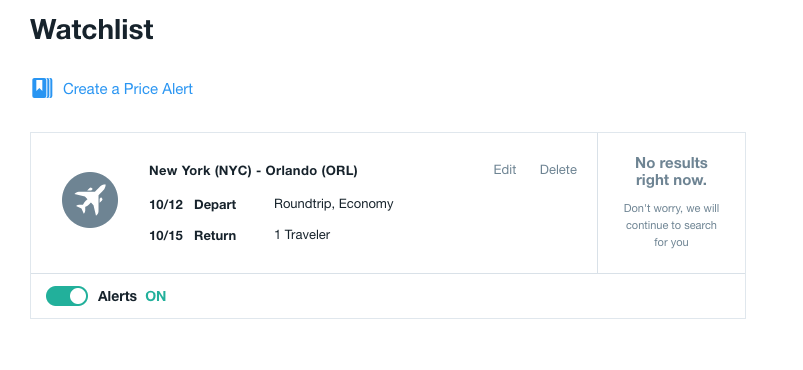Click the Return label
The image size is (803, 370).
[215, 236]
